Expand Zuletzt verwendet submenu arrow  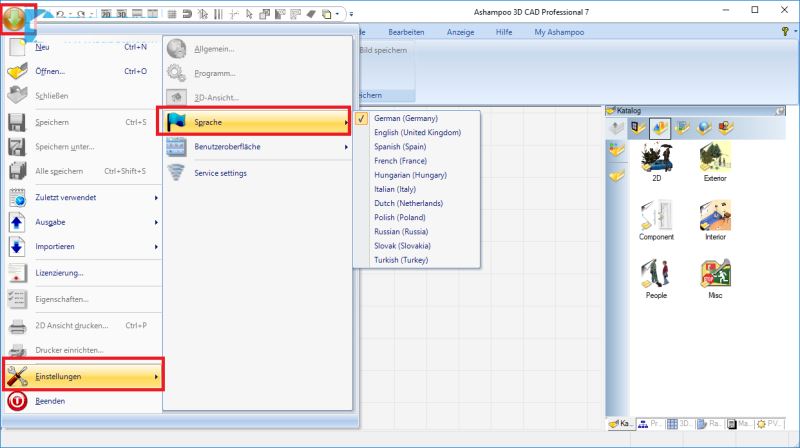[156, 198]
